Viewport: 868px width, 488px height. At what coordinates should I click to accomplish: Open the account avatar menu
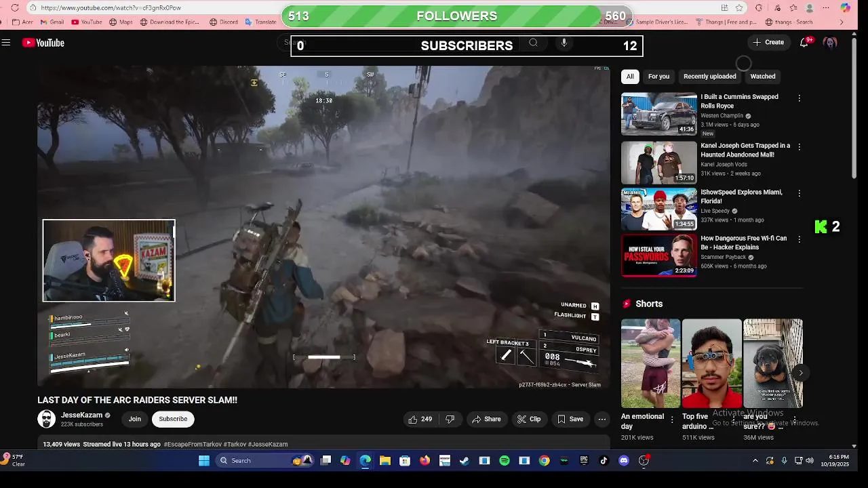(x=830, y=42)
